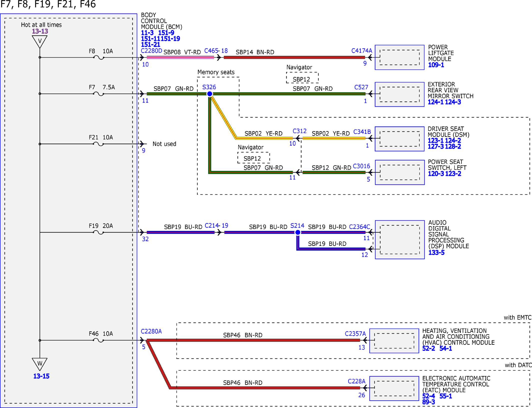Click connector label C228A
The height and width of the screenshot is (408, 532).
pyautogui.click(x=356, y=381)
